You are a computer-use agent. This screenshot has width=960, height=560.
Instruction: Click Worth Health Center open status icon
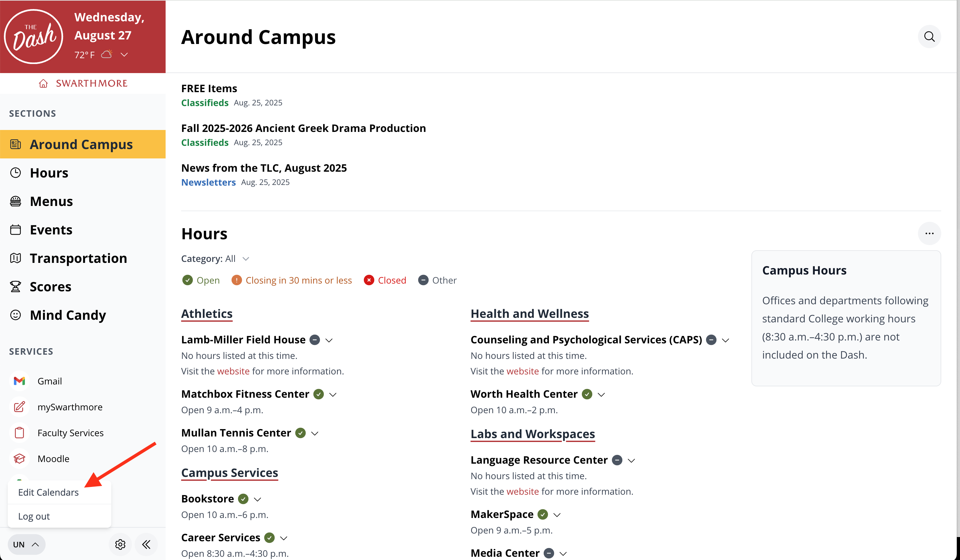[587, 394]
